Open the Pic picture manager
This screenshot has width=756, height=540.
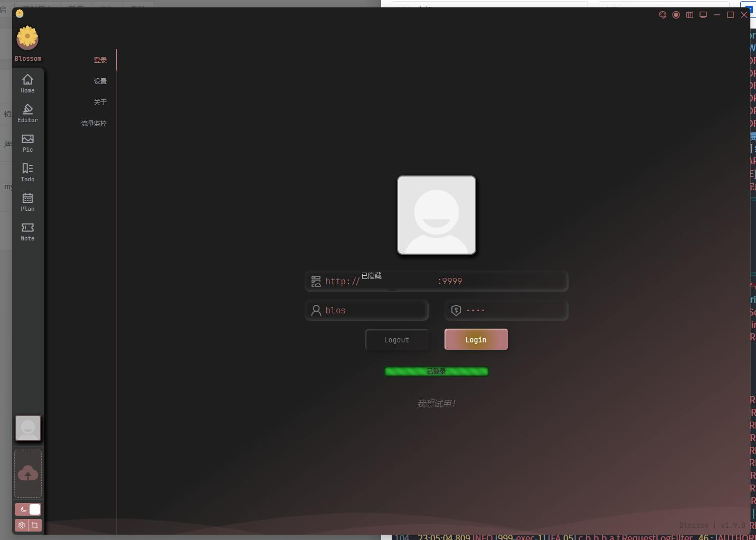click(x=27, y=143)
